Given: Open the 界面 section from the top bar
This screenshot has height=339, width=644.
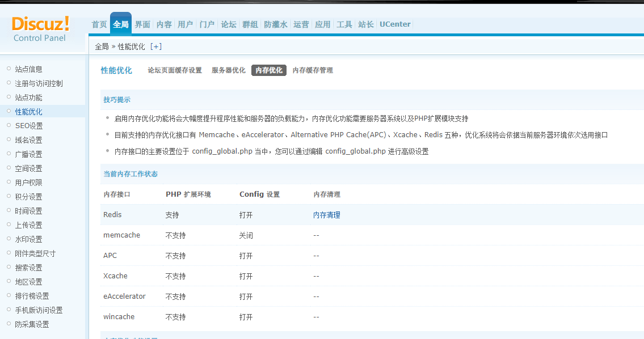Looking at the screenshot, I should [x=142, y=24].
